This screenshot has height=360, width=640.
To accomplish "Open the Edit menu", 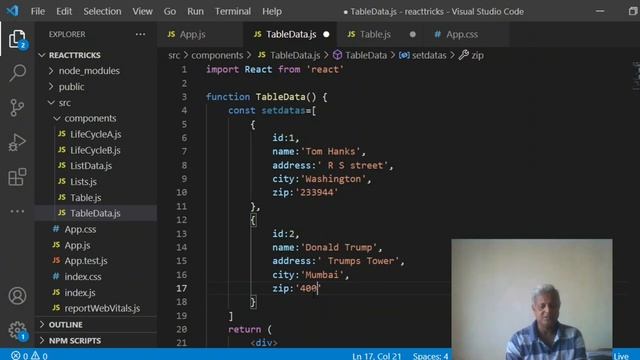I will pyautogui.click(x=64, y=11).
